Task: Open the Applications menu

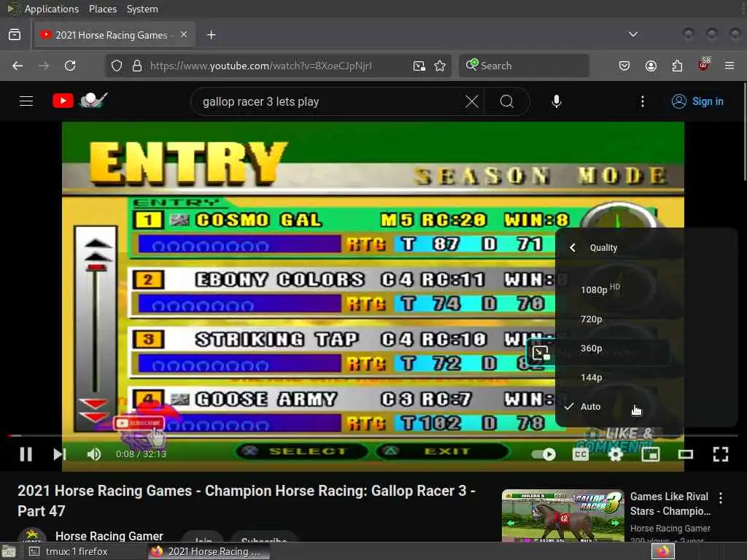Action: click(x=52, y=9)
